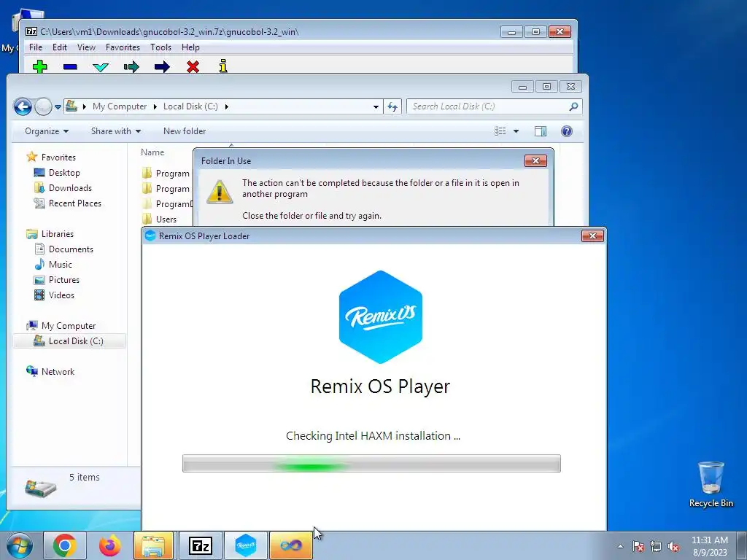This screenshot has width=747, height=560.
Task: Click the Refresh button next to address bar
Action: pos(392,106)
